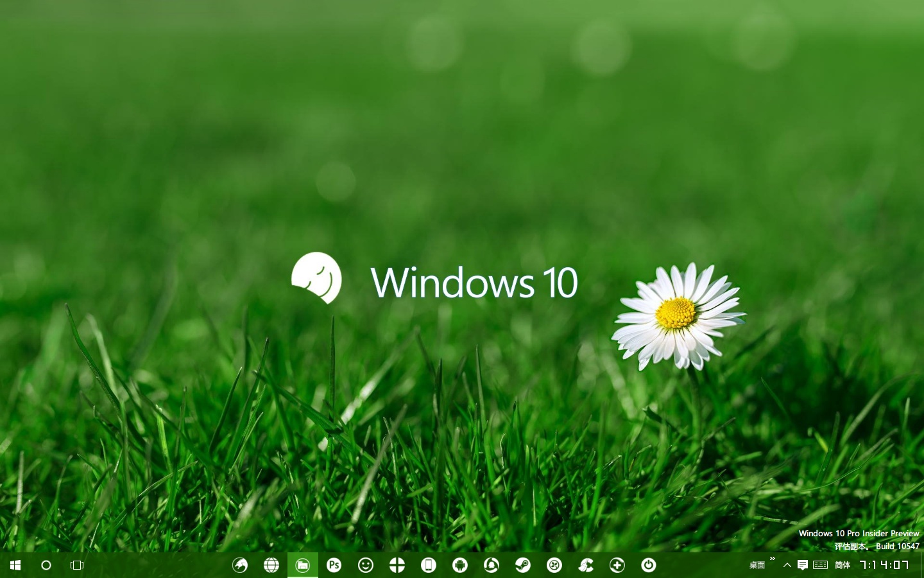Image resolution: width=924 pixels, height=578 pixels.
Task: Click the power button icon in taskbar
Action: coord(649,565)
